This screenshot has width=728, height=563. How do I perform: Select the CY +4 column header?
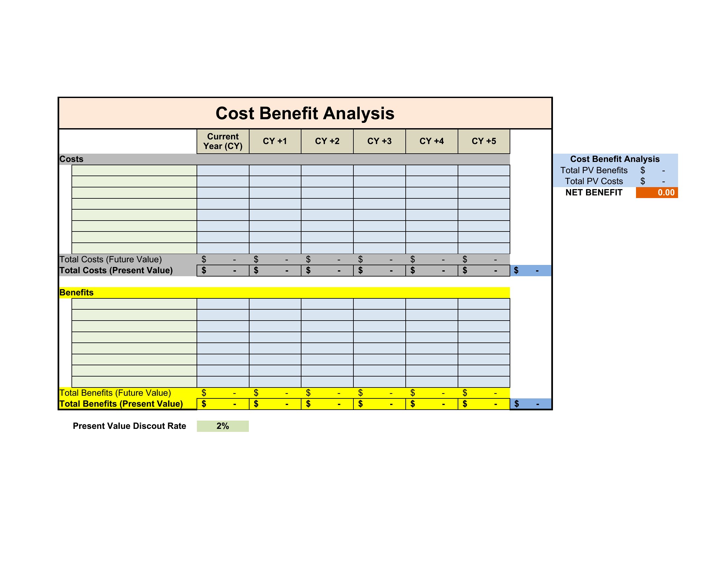pyautogui.click(x=432, y=141)
